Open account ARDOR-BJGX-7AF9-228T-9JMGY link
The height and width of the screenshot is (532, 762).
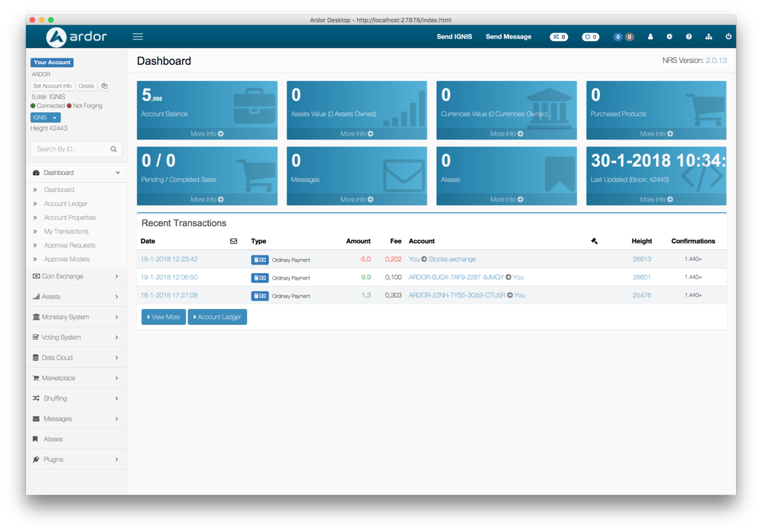click(x=456, y=277)
